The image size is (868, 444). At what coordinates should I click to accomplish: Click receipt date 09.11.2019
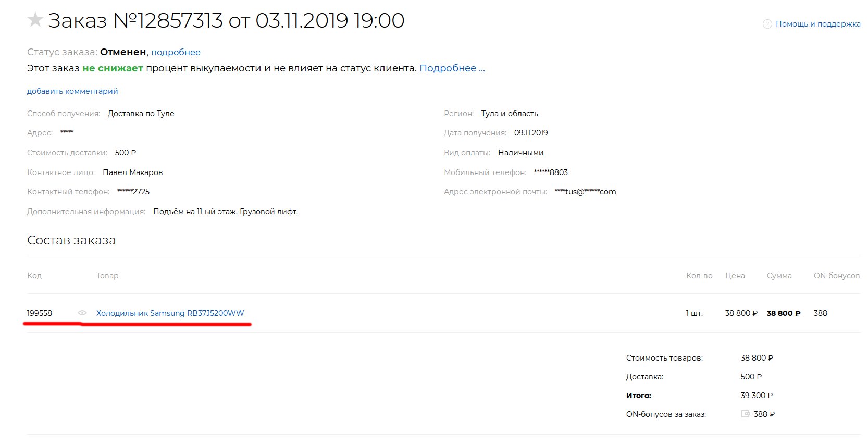[x=531, y=133]
